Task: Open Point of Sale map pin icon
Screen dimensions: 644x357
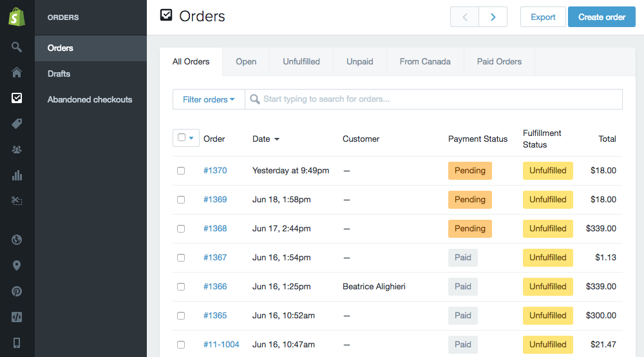Action: [x=17, y=265]
